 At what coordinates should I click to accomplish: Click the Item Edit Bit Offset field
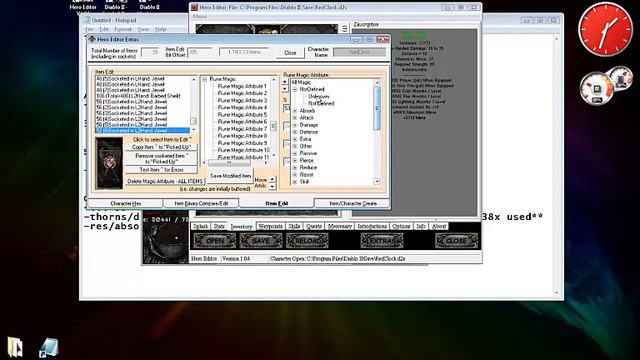200,52
